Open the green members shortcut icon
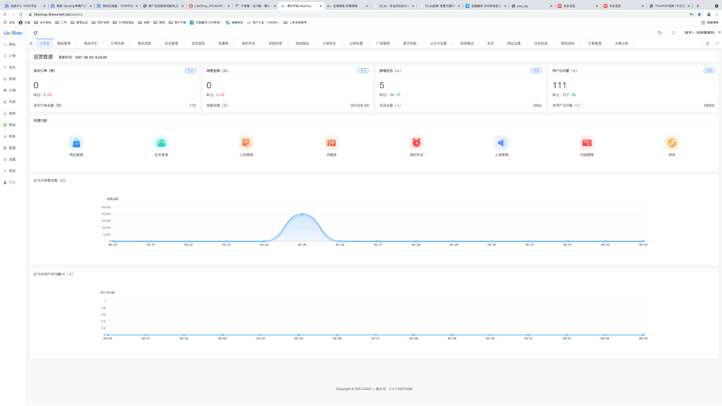 click(161, 143)
